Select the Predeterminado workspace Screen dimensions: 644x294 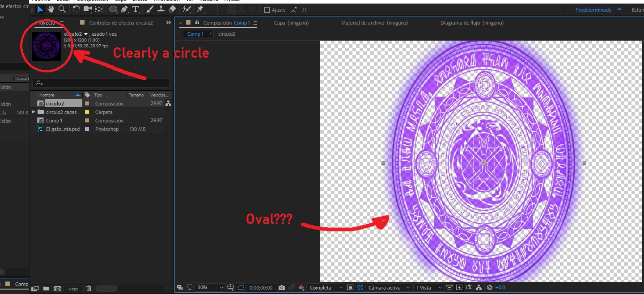[594, 10]
